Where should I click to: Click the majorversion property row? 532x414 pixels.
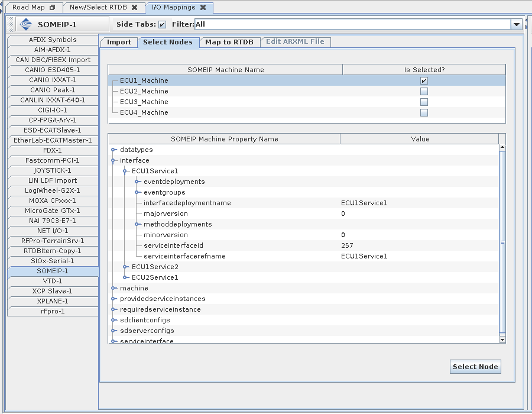(304, 214)
